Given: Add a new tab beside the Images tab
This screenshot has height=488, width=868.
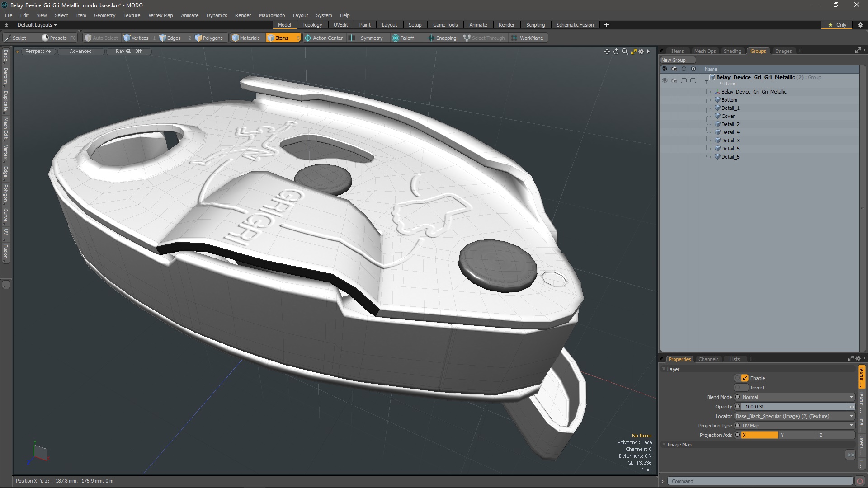Looking at the screenshot, I should pos(800,51).
